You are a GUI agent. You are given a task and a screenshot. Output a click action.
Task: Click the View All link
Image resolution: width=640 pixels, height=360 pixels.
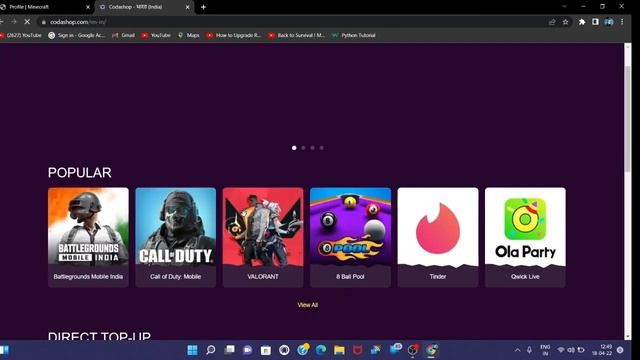(x=307, y=305)
